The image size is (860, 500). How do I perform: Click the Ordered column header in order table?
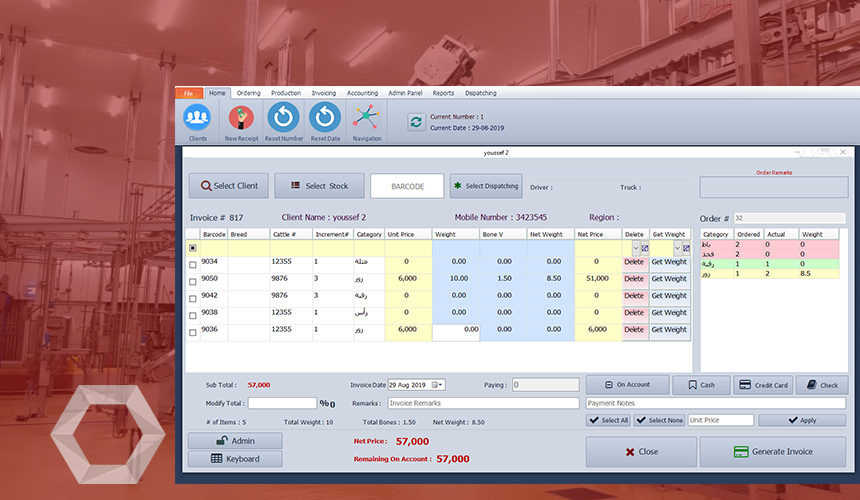pos(749,234)
